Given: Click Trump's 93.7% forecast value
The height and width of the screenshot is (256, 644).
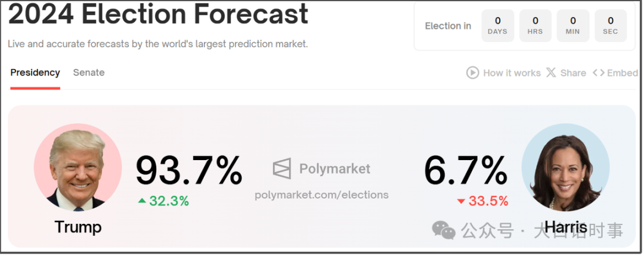Looking at the screenshot, I should point(189,170).
